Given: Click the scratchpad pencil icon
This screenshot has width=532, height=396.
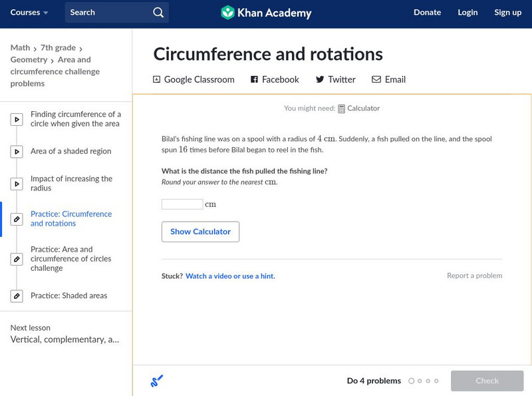Looking at the screenshot, I should click(x=157, y=381).
